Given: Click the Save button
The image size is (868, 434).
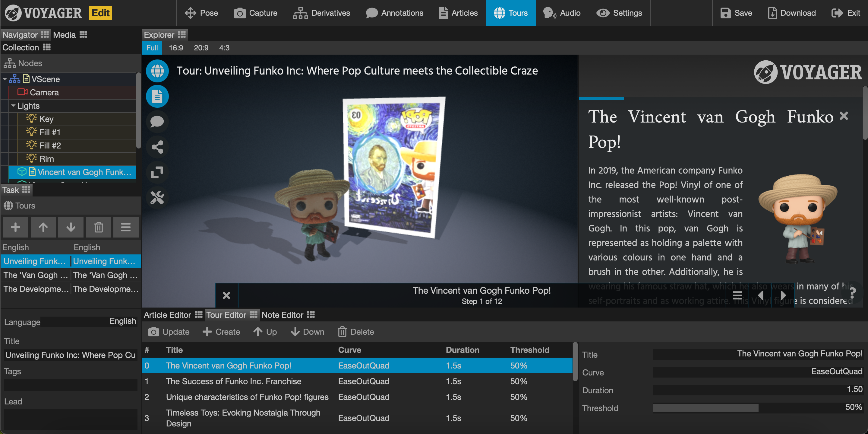Looking at the screenshot, I should (736, 13).
